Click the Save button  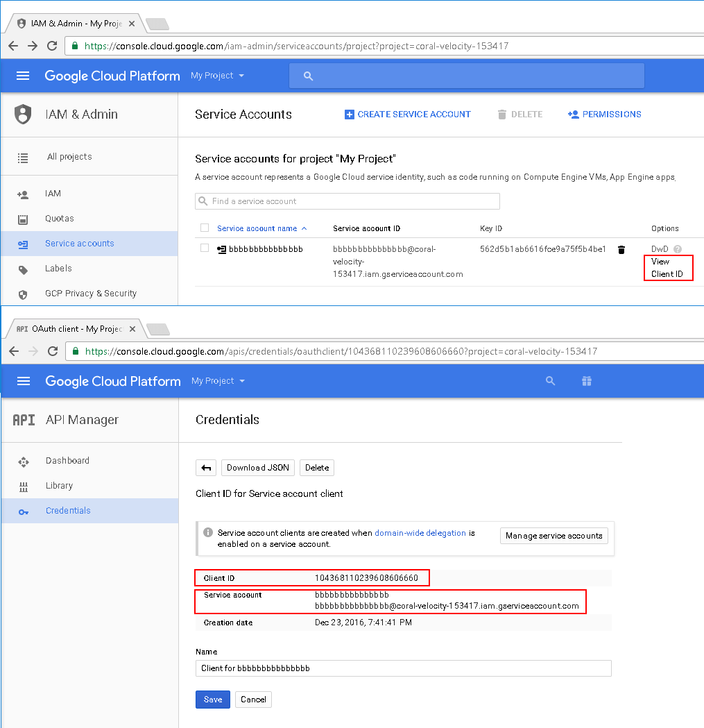tap(213, 700)
